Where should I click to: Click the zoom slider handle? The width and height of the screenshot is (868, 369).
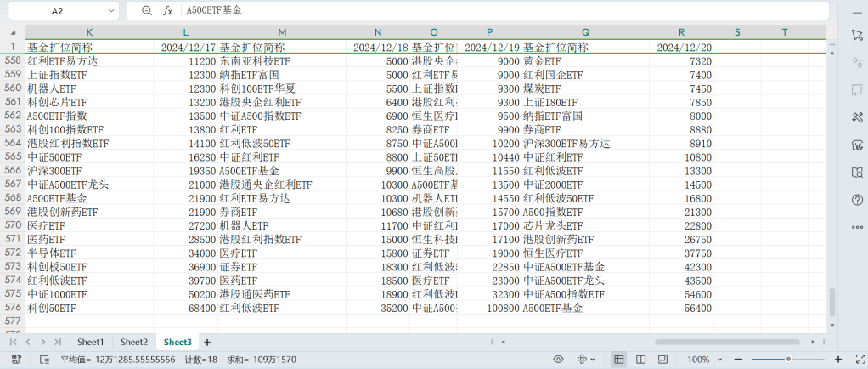tap(788, 360)
